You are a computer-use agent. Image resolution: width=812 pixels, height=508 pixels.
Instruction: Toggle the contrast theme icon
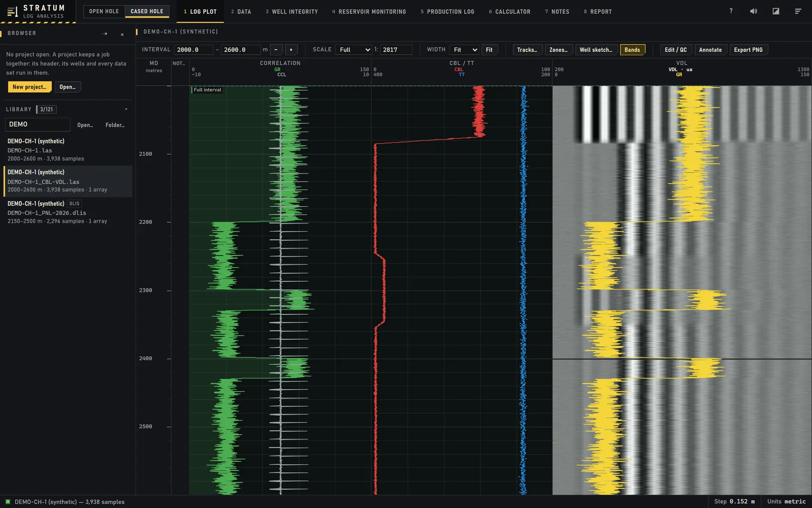pyautogui.click(x=776, y=11)
